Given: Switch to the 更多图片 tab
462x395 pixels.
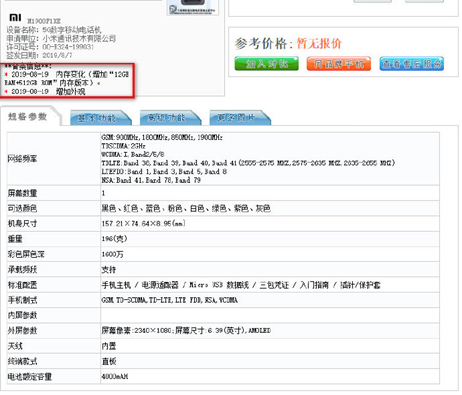Looking at the screenshot, I should (240, 118).
